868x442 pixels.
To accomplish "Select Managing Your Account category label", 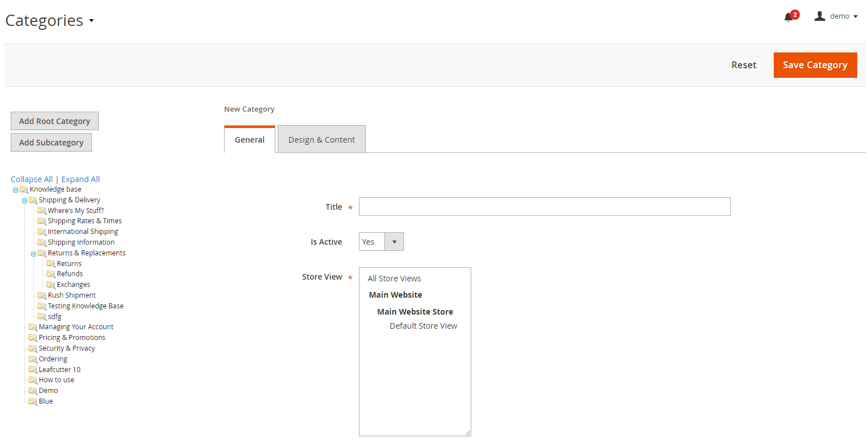I will point(76,327).
